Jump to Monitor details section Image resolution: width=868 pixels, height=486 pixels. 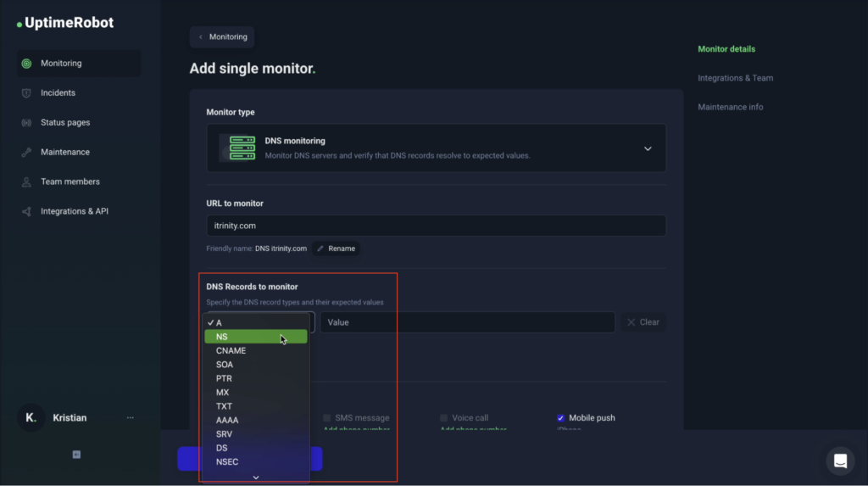coord(726,48)
